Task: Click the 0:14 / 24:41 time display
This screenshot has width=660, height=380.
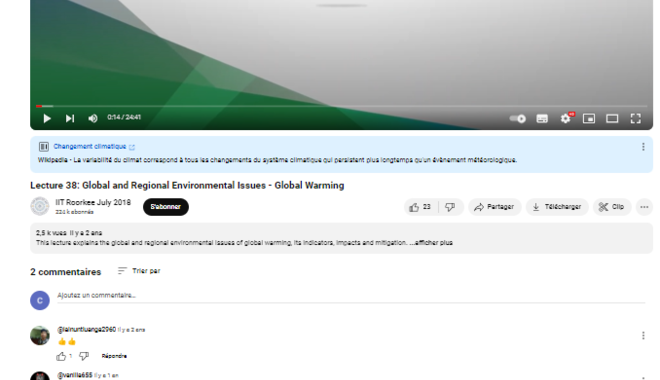Action: (124, 117)
